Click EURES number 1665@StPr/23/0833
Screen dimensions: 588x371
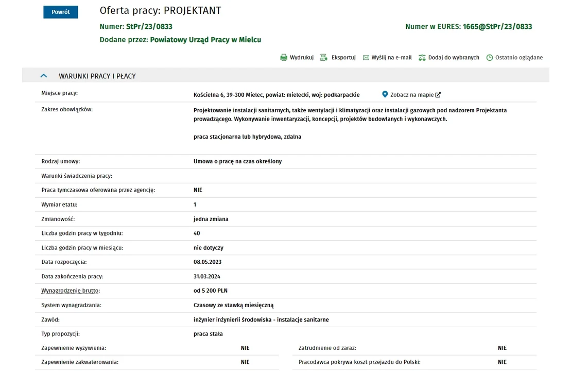497,27
